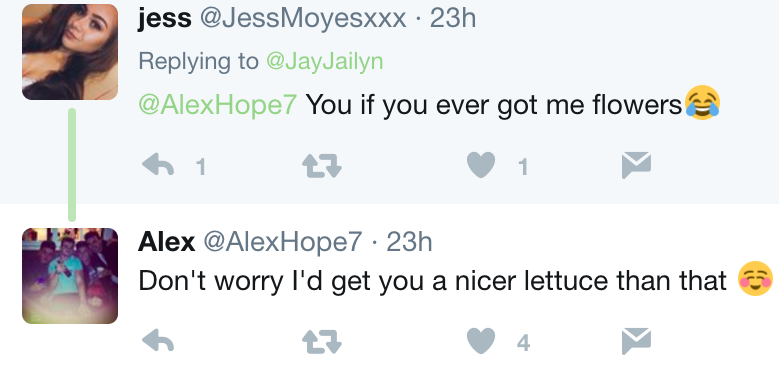Retweet Alex's lettuce tweet
779x373 pixels.
(x=322, y=342)
